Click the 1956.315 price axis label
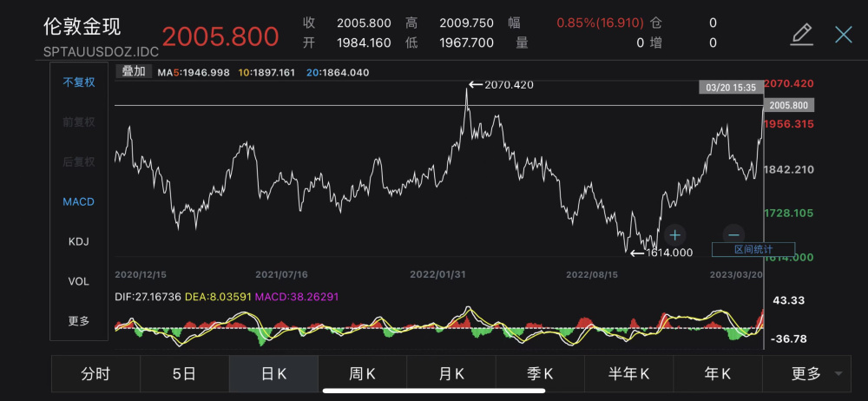This screenshot has width=868, height=401. 789,124
